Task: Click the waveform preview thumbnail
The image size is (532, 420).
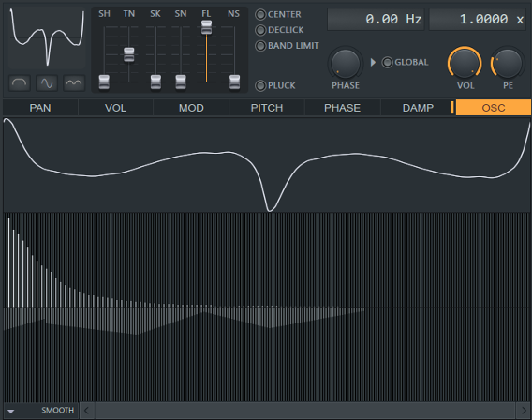Action: click(47, 38)
